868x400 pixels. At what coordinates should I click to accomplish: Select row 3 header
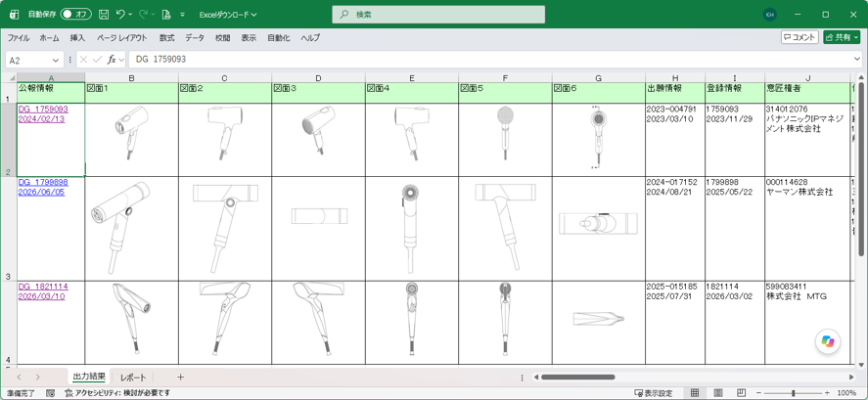(8, 229)
